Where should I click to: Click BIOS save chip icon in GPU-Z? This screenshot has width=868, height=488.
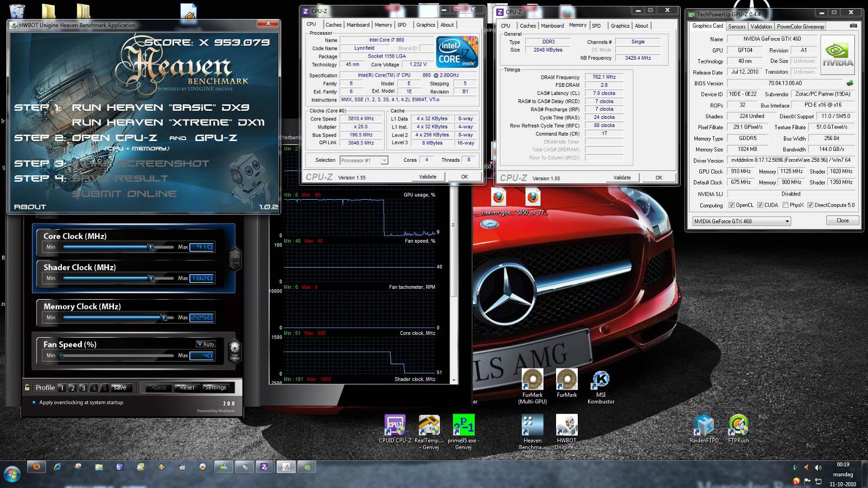[x=850, y=83]
